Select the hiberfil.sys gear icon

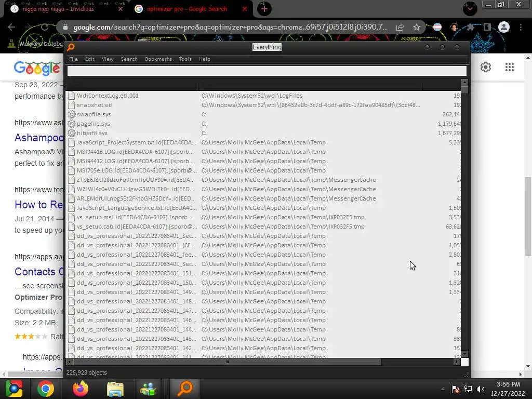[x=71, y=133]
